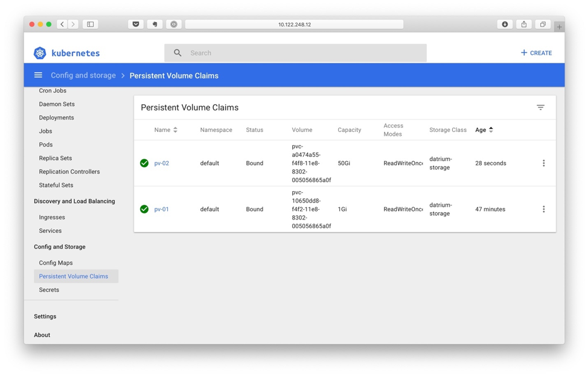This screenshot has width=588, height=375.
Task: Click the 1Gi capacity cell
Action: pyautogui.click(x=342, y=209)
